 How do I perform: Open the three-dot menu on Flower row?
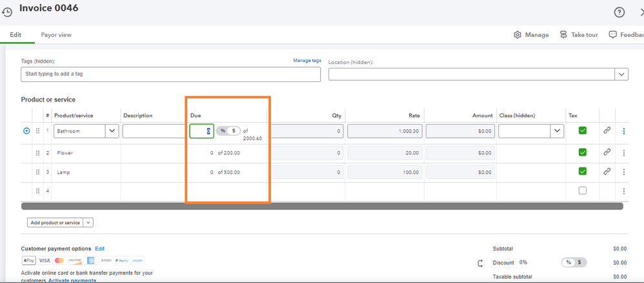624,152
